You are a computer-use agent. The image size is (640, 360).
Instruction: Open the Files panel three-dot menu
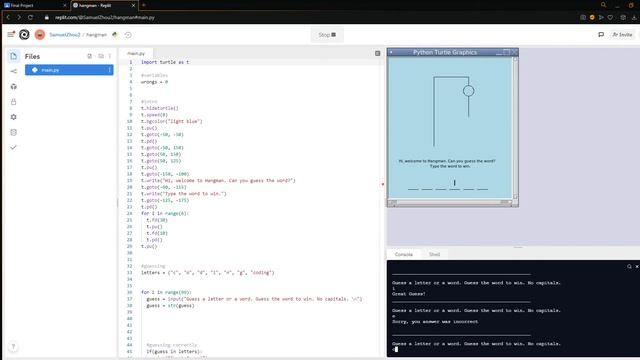[110, 56]
